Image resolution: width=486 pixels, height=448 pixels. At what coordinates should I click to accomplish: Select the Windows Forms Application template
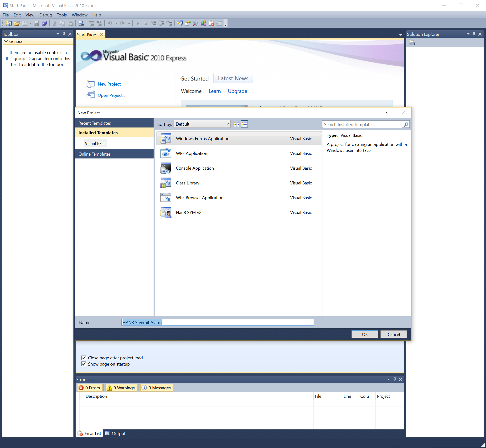coord(202,139)
